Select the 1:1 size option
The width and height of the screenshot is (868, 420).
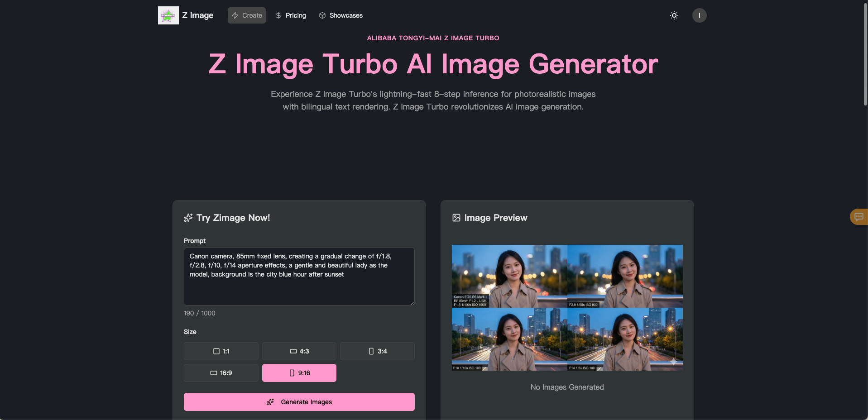click(x=221, y=351)
